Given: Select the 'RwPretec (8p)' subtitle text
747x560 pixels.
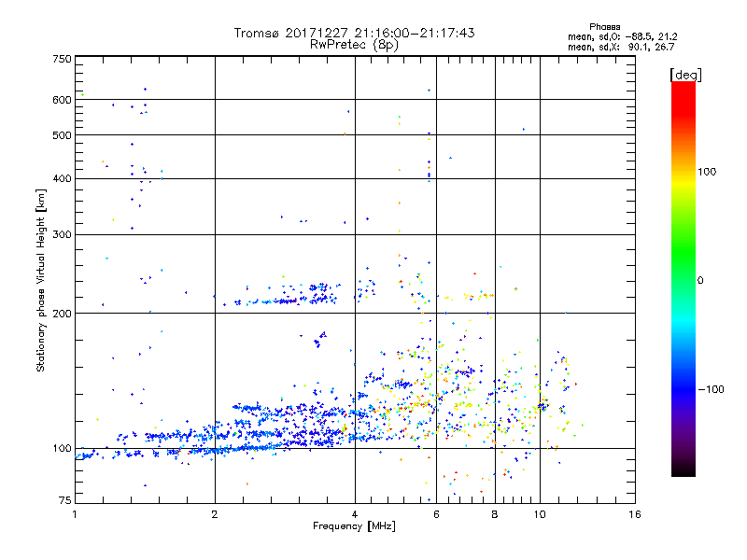Looking at the screenshot, I should pos(354,45).
